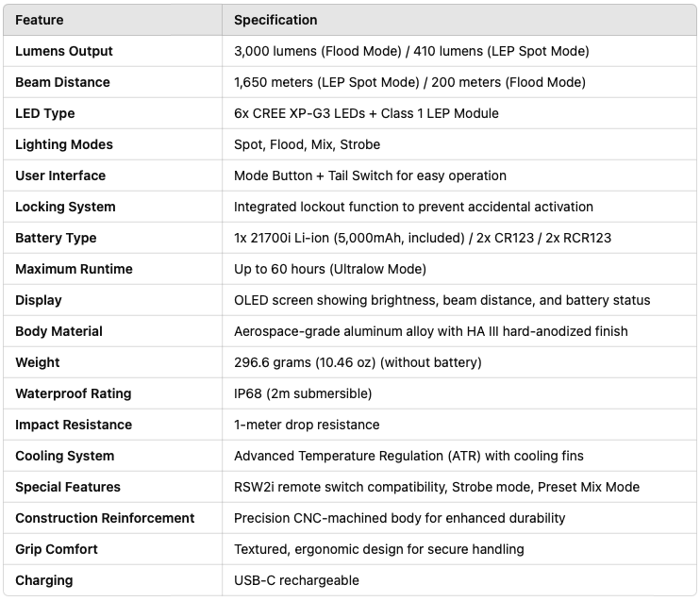
Task: Click the Cooling System row label
Action: (64, 456)
